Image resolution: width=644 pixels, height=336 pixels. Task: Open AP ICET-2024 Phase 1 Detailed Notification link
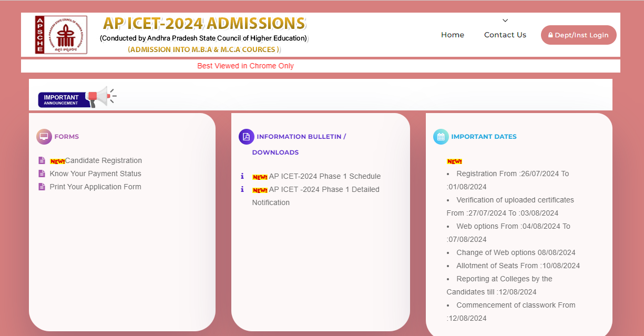pyautogui.click(x=315, y=196)
